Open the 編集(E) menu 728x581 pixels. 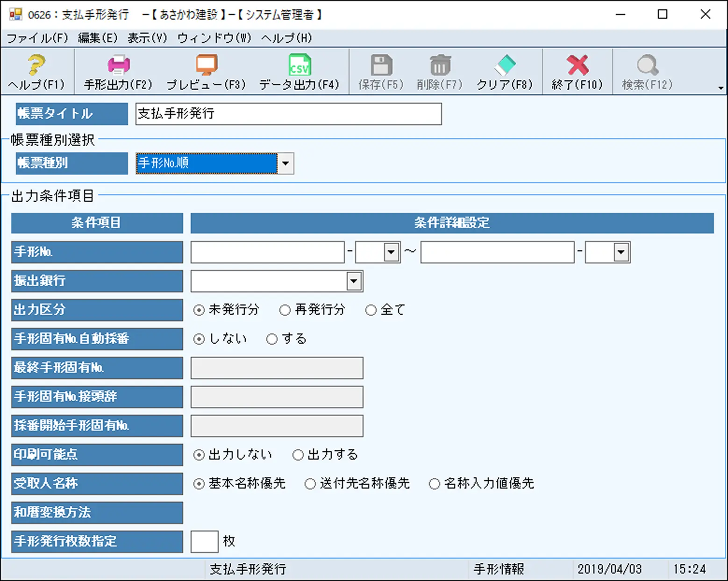(x=97, y=38)
